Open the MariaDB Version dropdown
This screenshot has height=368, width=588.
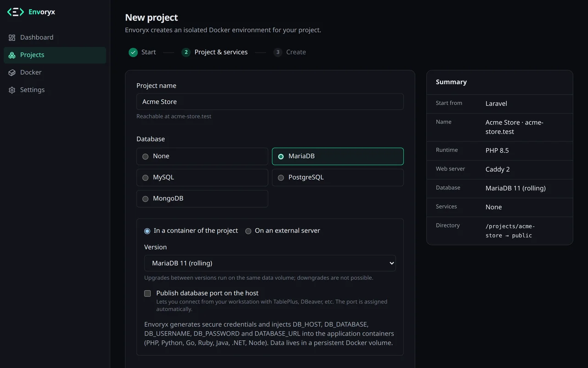click(270, 263)
